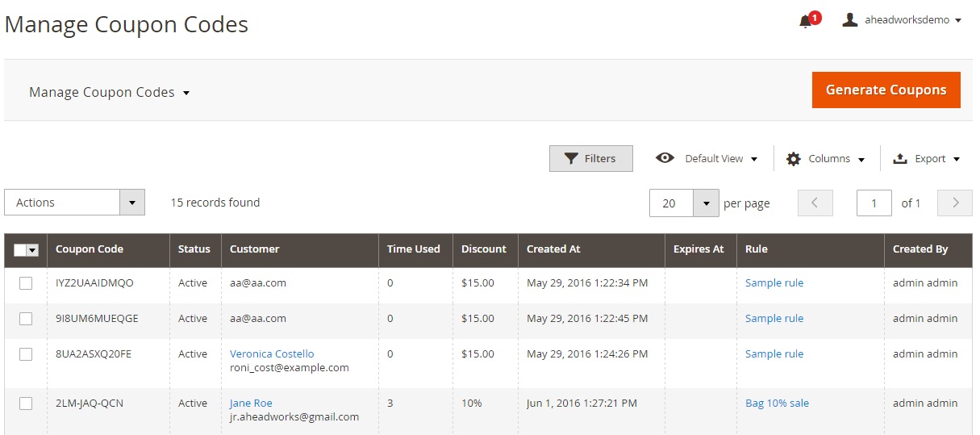Select the checkbox for coupon 9I8UM6MUEQGE
Image resolution: width=980 pixels, height=435 pixels.
26,319
